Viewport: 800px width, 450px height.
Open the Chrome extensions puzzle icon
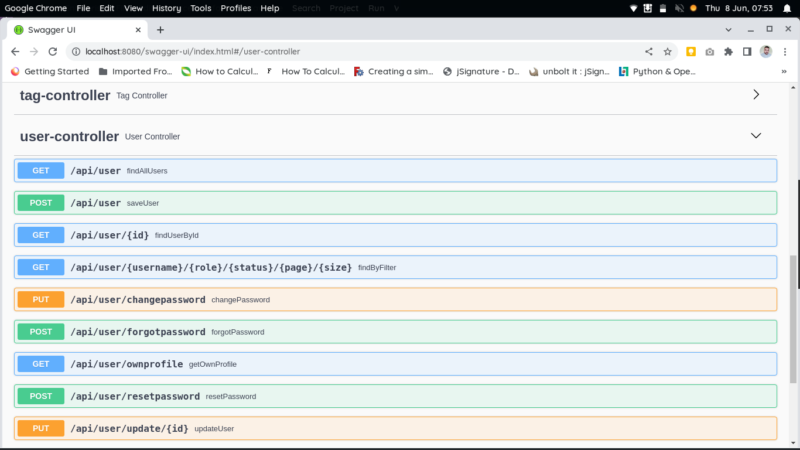tap(728, 51)
